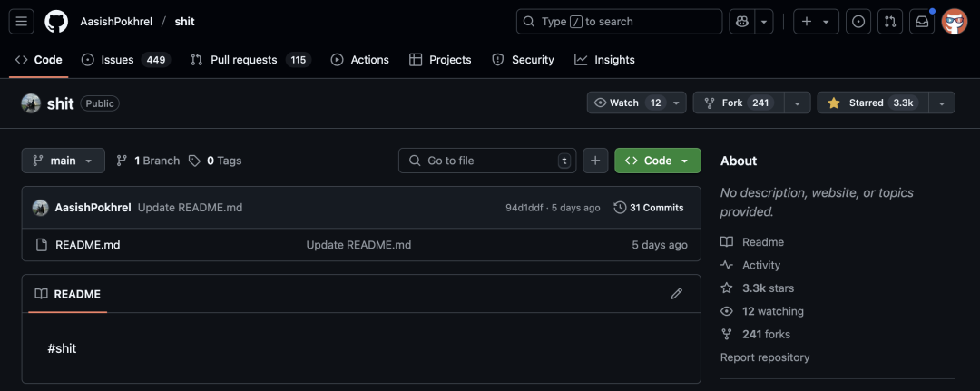The image size is (980, 391).
Task: Fork this repository
Action: (x=738, y=103)
